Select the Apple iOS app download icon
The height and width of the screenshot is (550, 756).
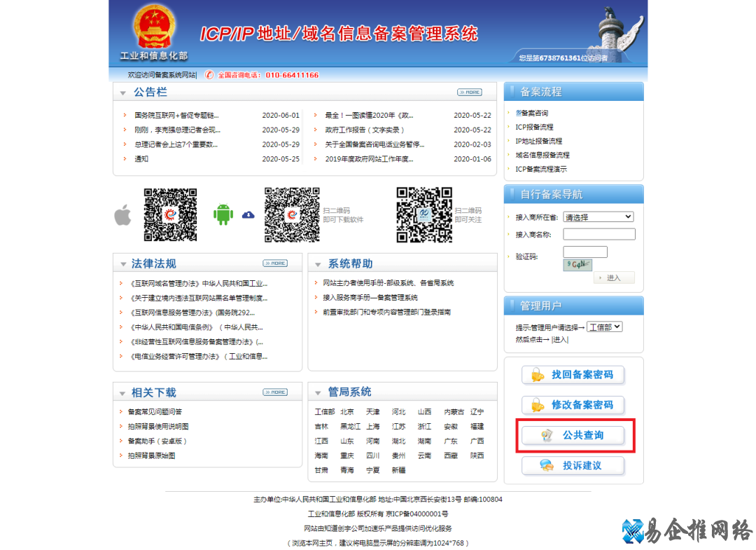123,215
